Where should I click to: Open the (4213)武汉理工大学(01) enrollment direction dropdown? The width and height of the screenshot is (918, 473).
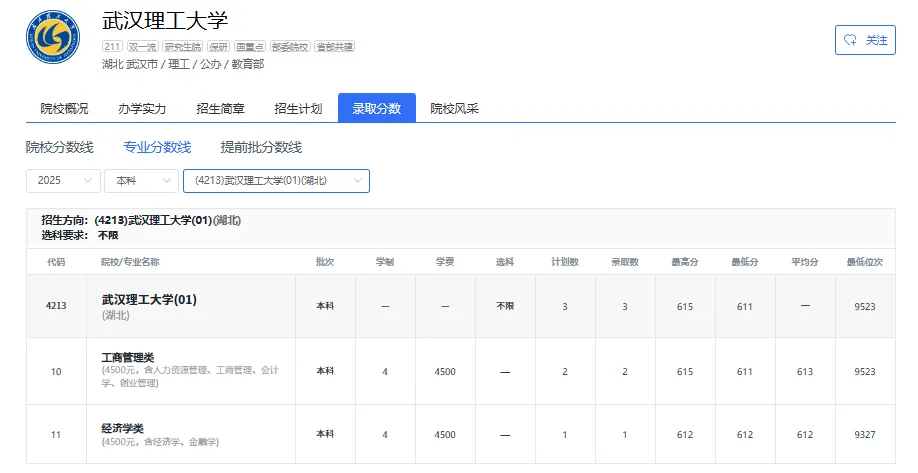(x=276, y=180)
